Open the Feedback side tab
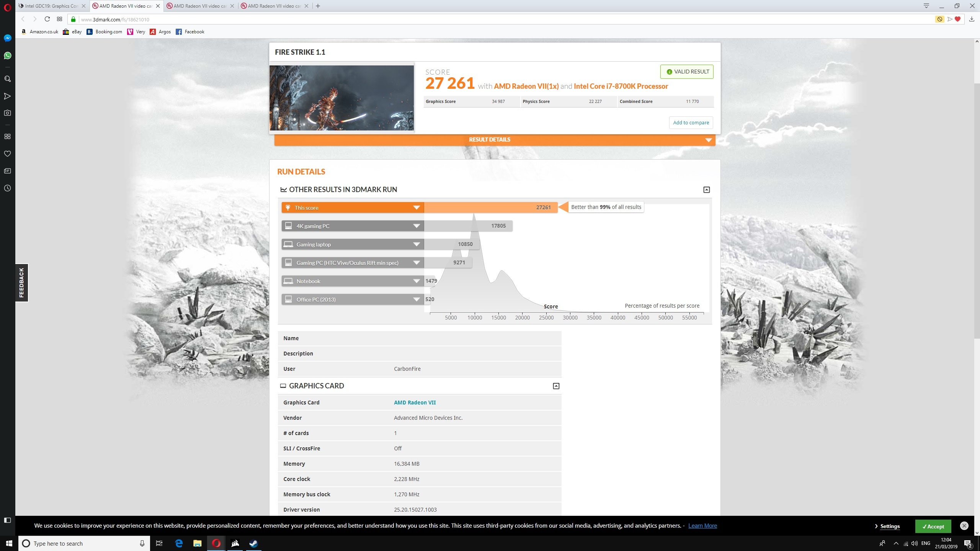Image resolution: width=980 pixels, height=551 pixels. click(x=21, y=283)
